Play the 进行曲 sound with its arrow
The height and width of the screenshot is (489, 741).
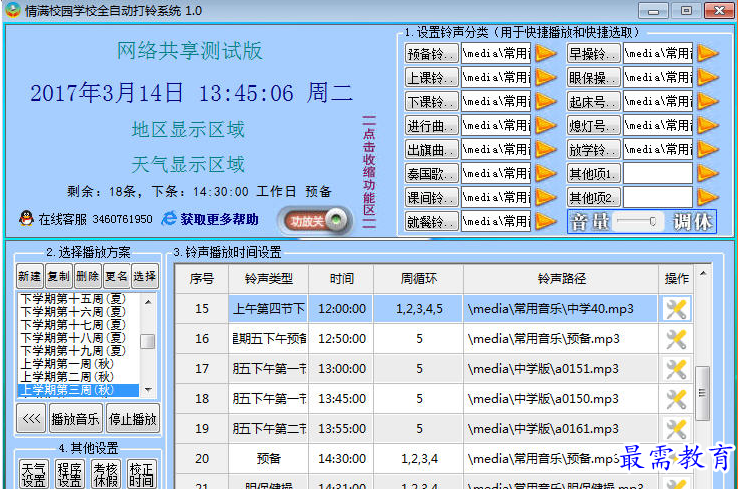pyautogui.click(x=545, y=125)
